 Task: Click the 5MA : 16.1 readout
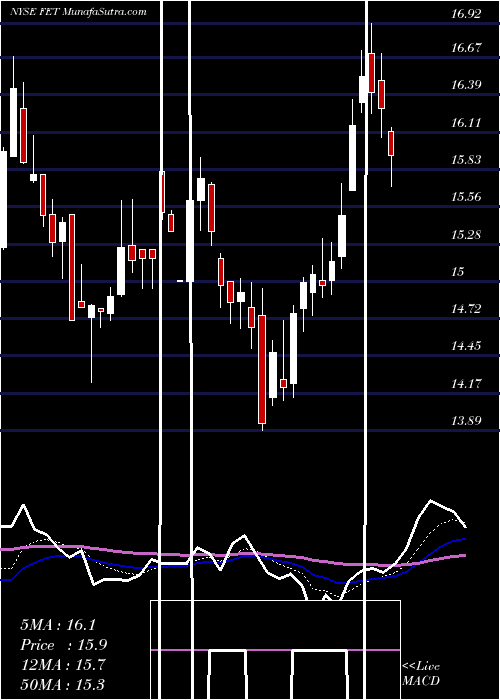pos(58,625)
